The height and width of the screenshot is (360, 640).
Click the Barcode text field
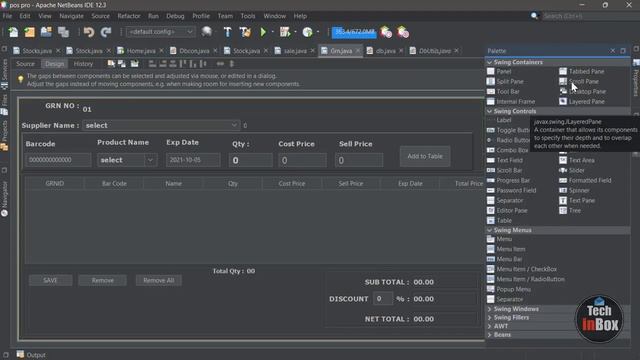click(x=58, y=160)
